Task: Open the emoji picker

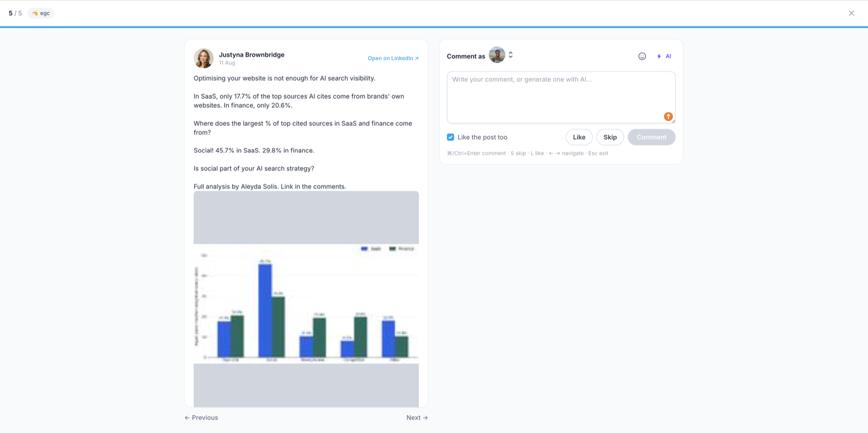Action: 642,56
